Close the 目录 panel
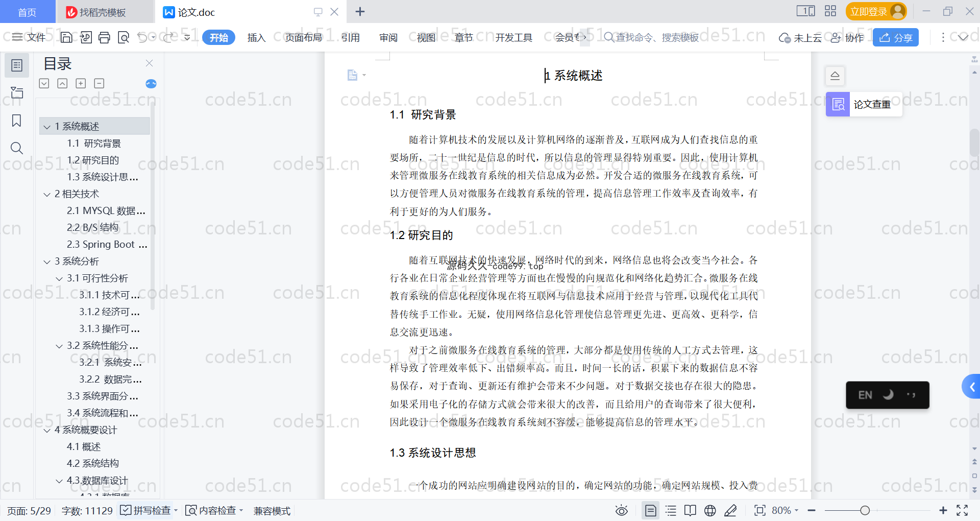 pyautogui.click(x=150, y=63)
